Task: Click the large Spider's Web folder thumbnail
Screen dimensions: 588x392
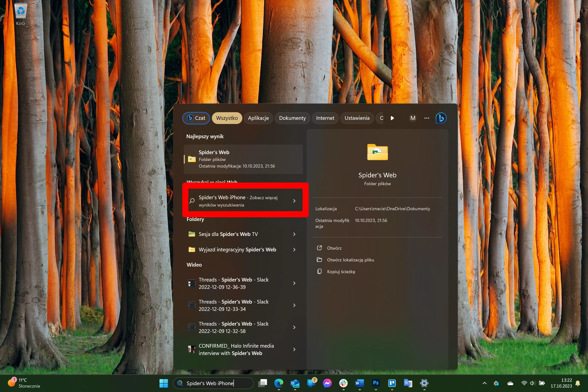Action: click(x=378, y=152)
